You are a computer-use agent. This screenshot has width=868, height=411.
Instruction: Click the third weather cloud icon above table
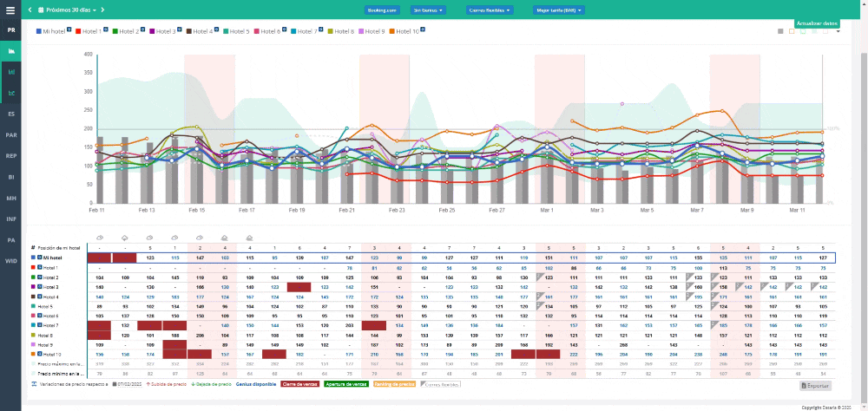(149, 238)
